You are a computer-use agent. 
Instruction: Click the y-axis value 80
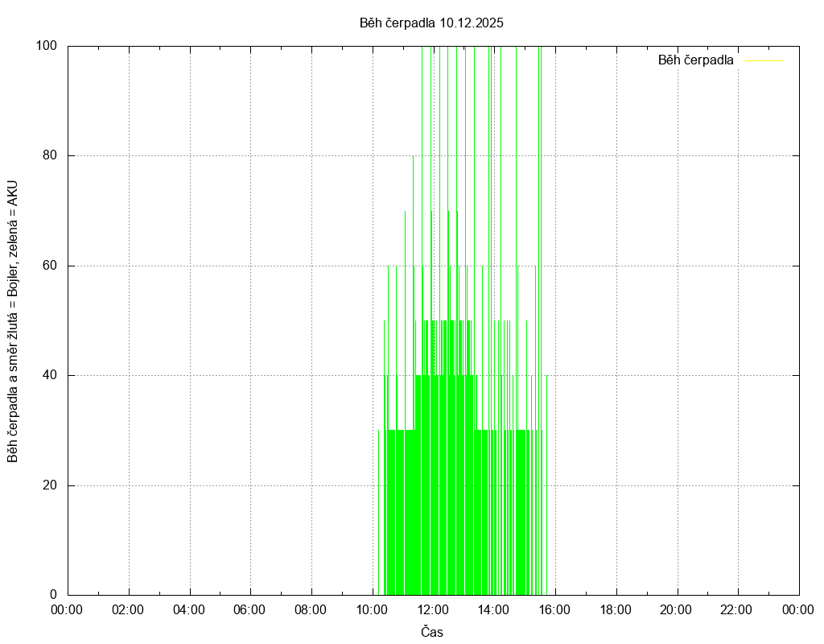(x=50, y=155)
